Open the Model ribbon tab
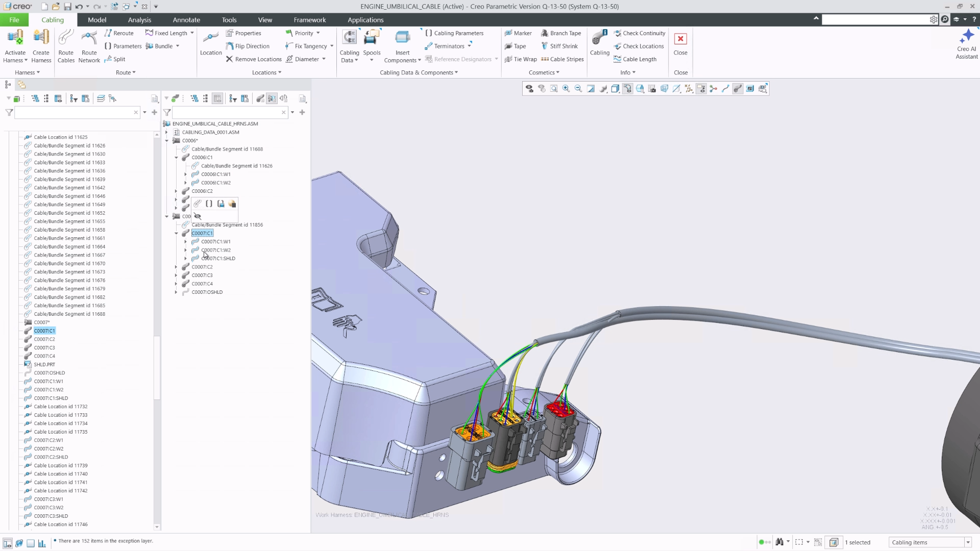This screenshot has width=980, height=551. click(x=97, y=20)
